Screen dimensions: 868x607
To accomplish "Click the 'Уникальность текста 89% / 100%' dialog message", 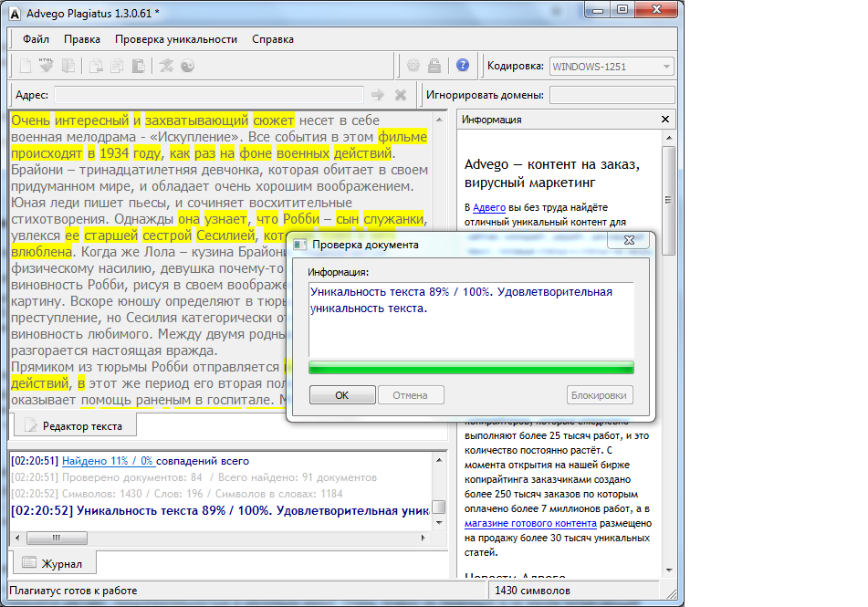I will pyautogui.click(x=461, y=299).
